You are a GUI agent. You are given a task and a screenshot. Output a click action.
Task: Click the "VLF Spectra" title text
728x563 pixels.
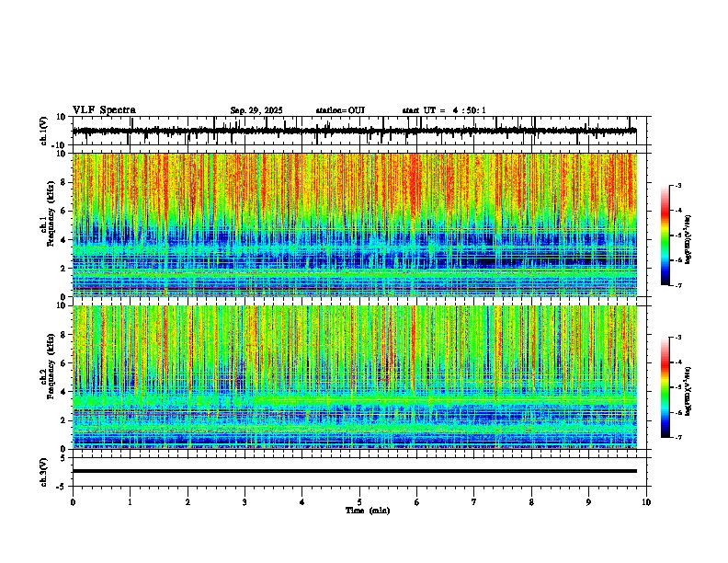pyautogui.click(x=104, y=110)
